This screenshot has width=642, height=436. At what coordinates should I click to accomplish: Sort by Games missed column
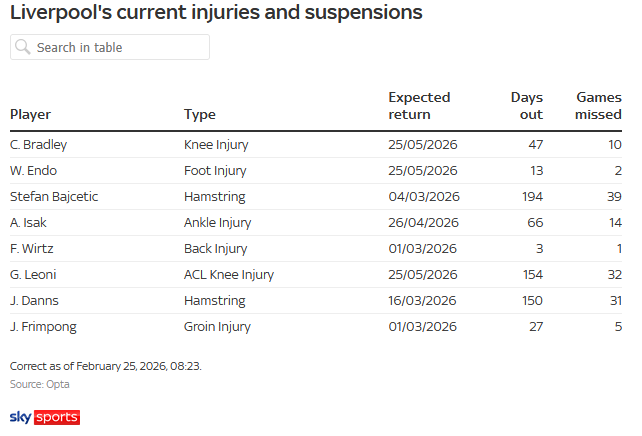598,106
